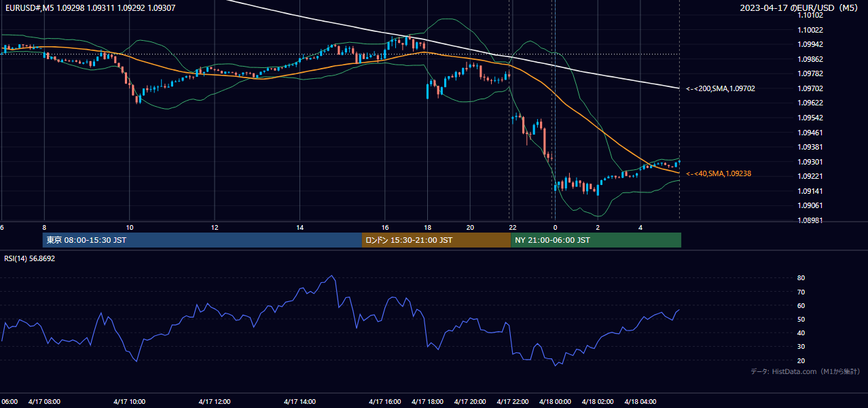Click price level 1.09862 on axis
868x408 pixels.
coord(811,59)
